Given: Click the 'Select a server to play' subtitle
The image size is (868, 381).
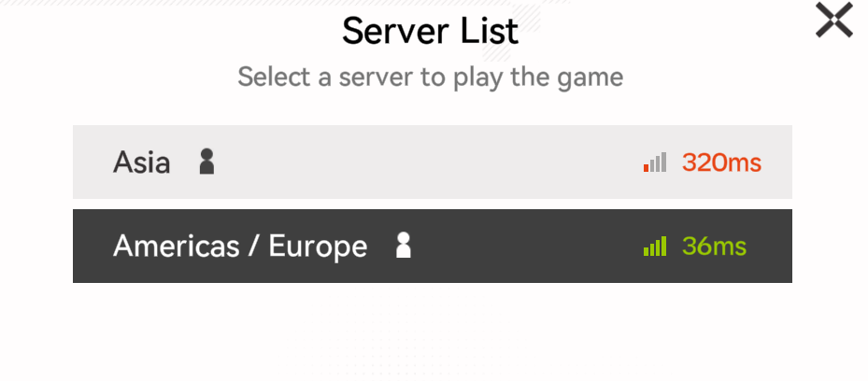Looking at the screenshot, I should click(x=430, y=77).
